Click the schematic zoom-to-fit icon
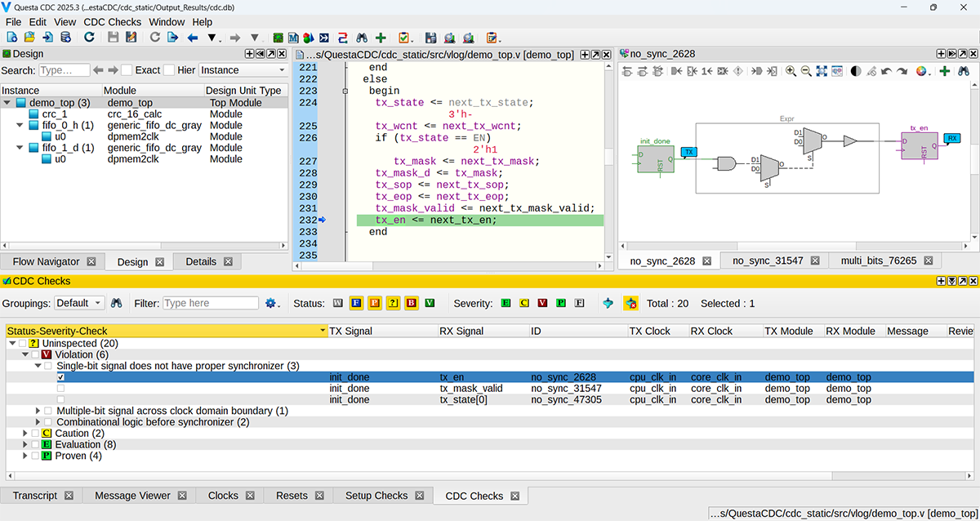This screenshot has height=521, width=980. [822, 71]
